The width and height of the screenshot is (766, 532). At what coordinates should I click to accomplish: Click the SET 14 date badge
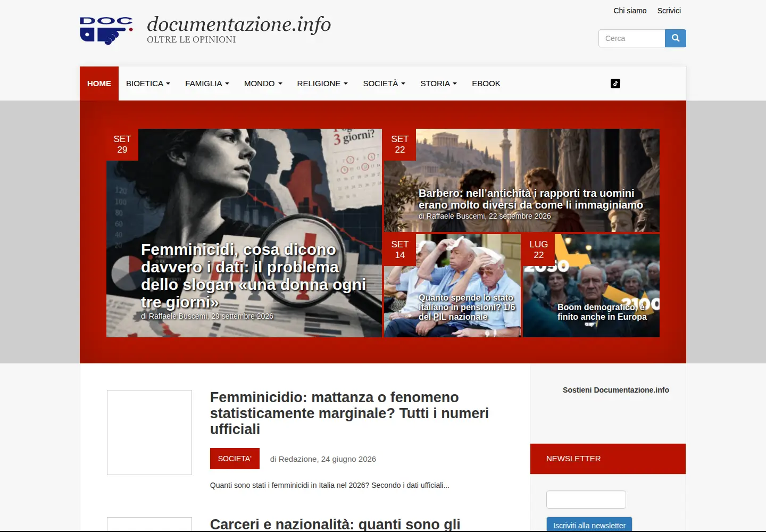(400, 250)
